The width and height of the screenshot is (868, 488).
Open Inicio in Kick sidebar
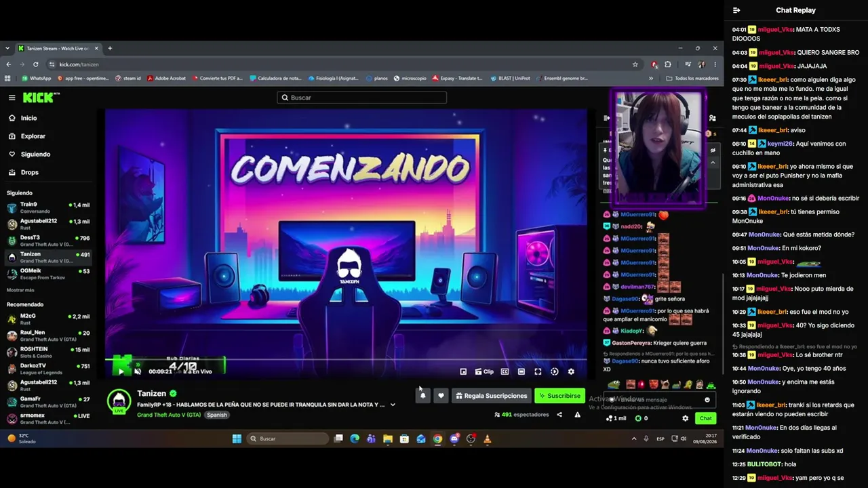22,118
